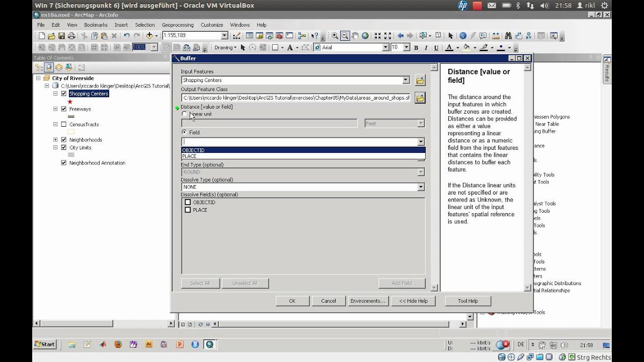
Task: Collapse the Freeways layer legend
Action: (x=55, y=109)
